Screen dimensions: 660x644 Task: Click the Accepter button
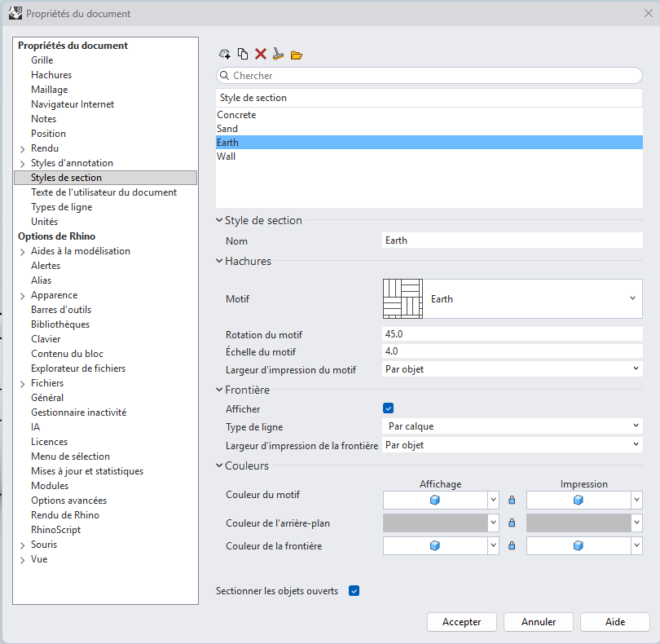(462, 622)
